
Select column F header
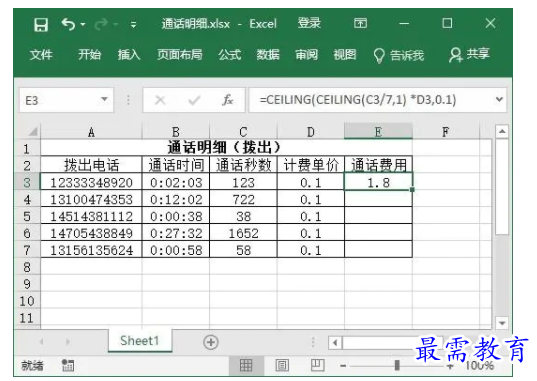(x=446, y=132)
